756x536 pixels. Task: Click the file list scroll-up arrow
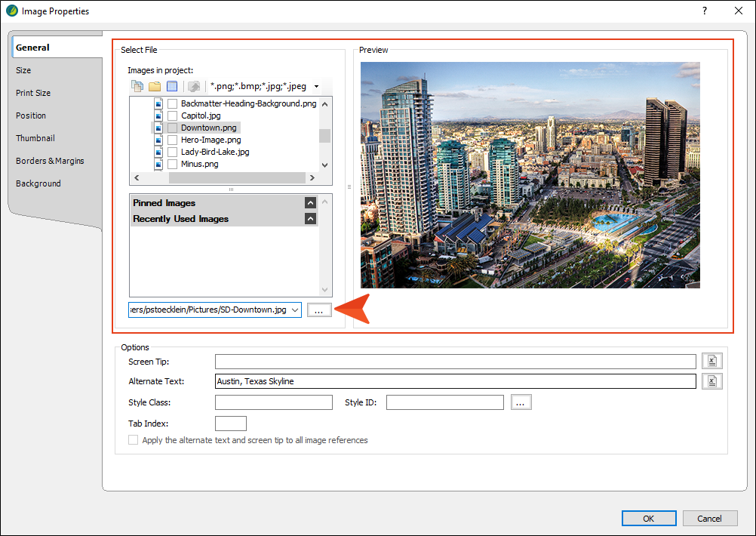coord(325,103)
